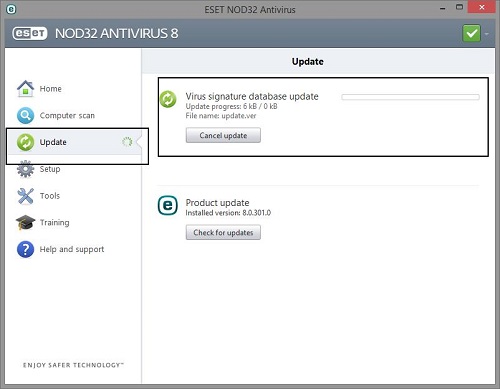Screen dimensions: 500x389
Task: Open the Training section
Action: coord(55,222)
